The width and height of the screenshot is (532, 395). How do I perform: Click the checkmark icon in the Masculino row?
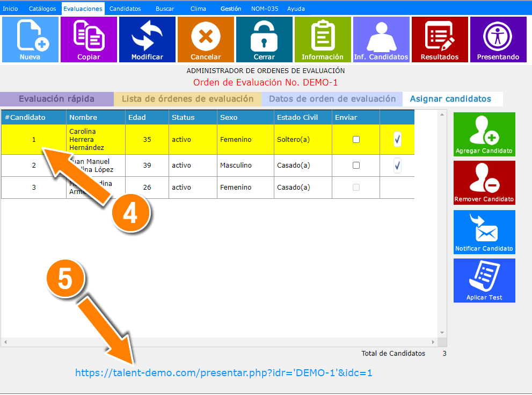(x=397, y=166)
